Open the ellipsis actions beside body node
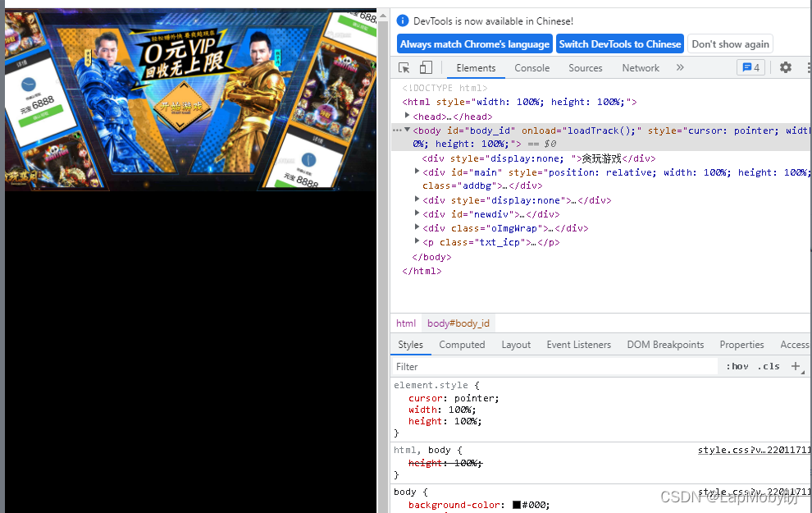The image size is (812, 513). [397, 130]
